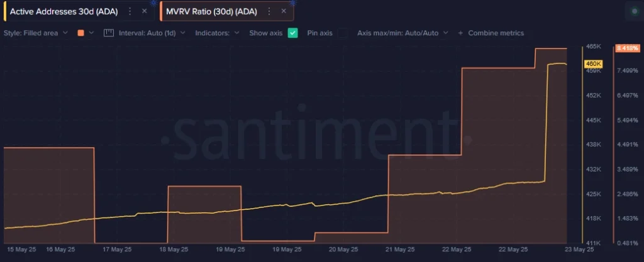Click the 411K axis label

point(594,243)
